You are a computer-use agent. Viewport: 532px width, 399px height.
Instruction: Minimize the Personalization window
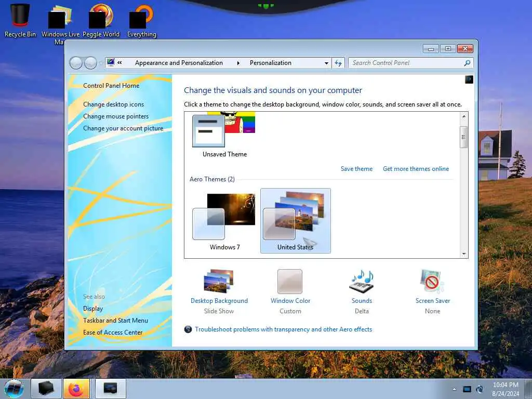[x=431, y=49]
